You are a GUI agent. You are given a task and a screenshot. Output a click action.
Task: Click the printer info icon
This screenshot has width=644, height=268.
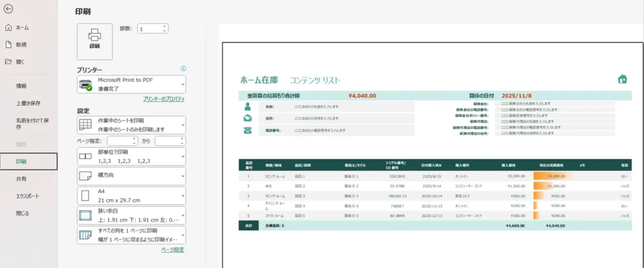point(183,69)
